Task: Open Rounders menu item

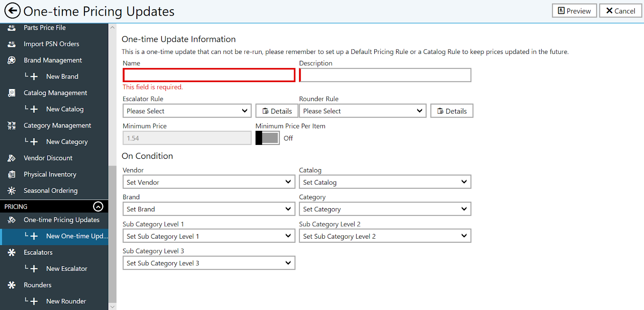Action: click(38, 285)
